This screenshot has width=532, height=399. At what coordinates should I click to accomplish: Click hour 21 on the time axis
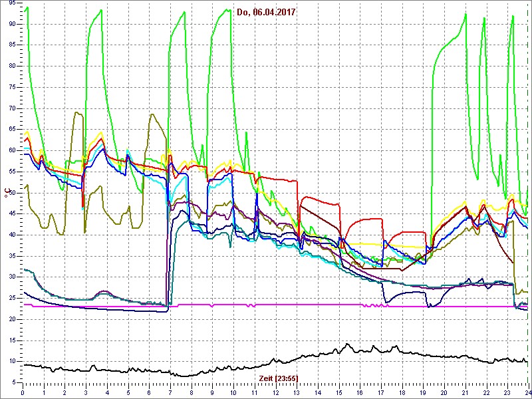pyautogui.click(x=465, y=392)
